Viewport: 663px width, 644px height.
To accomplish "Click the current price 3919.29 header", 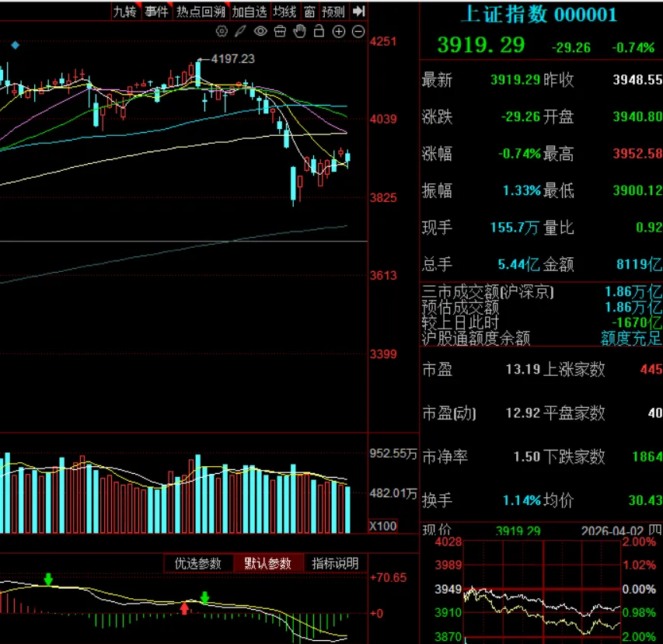I will (x=481, y=45).
